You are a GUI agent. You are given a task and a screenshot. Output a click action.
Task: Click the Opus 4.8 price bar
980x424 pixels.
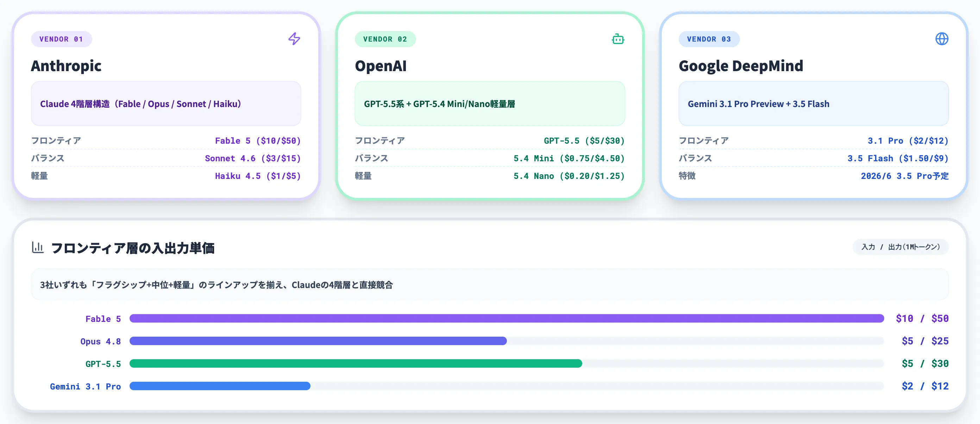(x=318, y=341)
